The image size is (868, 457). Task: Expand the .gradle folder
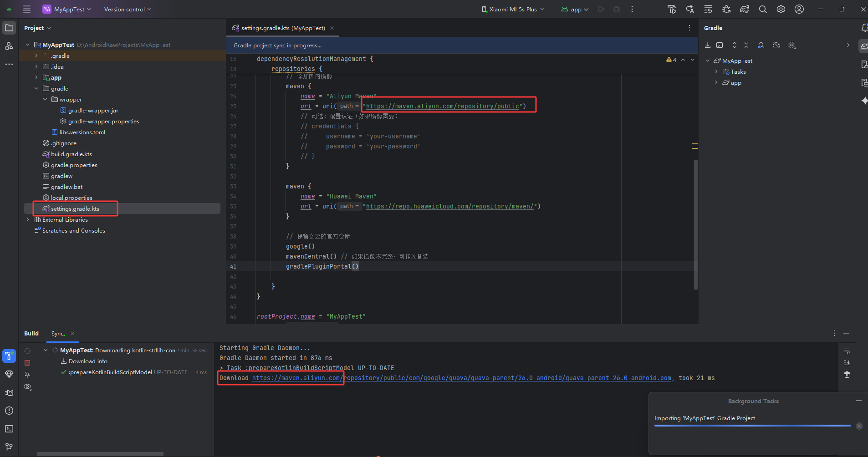click(36, 56)
